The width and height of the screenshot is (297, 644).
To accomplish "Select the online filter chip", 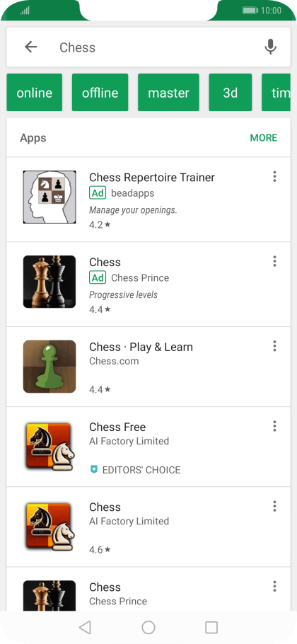I will coord(35,93).
